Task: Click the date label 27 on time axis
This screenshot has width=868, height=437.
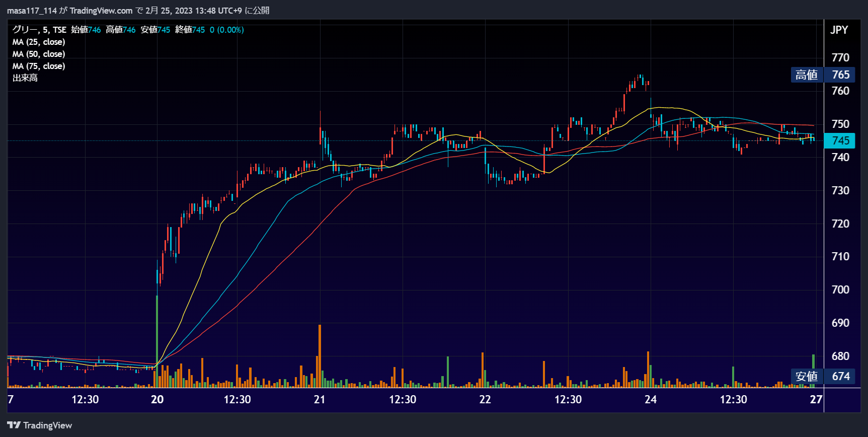Action: 816,399
